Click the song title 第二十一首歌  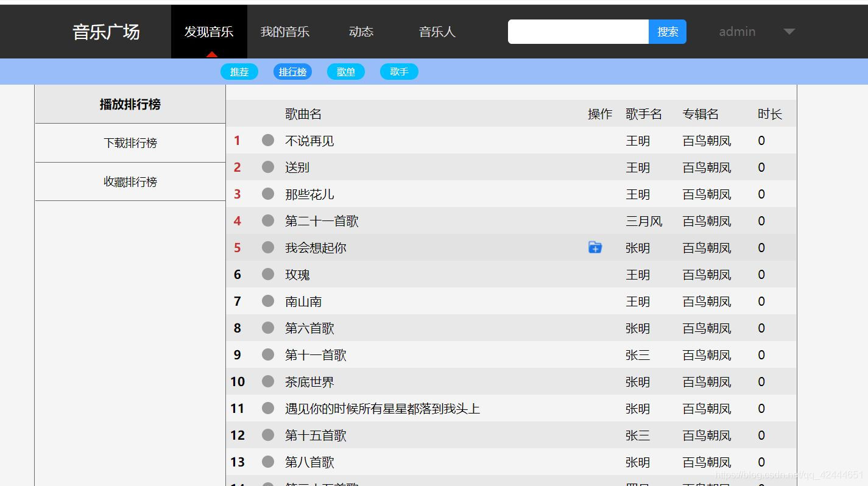tap(322, 221)
